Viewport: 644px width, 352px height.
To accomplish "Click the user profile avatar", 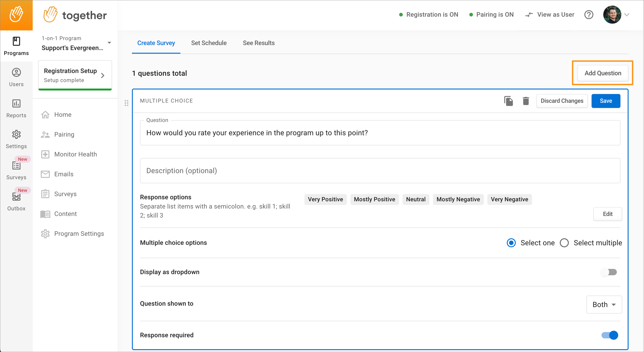I will pos(612,15).
